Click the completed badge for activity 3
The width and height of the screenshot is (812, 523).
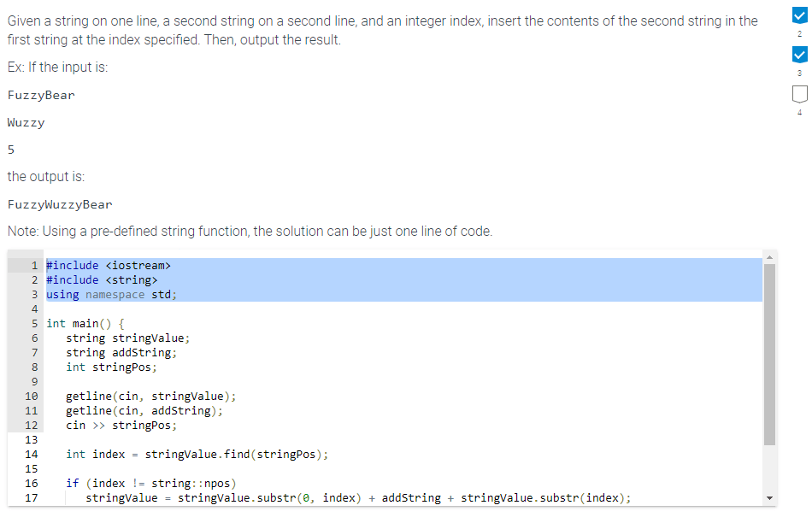(x=799, y=54)
